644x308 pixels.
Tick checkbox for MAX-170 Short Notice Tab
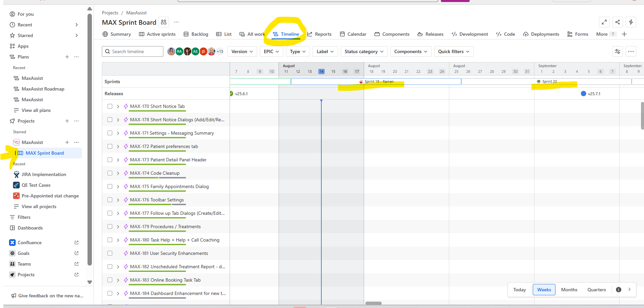pyautogui.click(x=110, y=106)
